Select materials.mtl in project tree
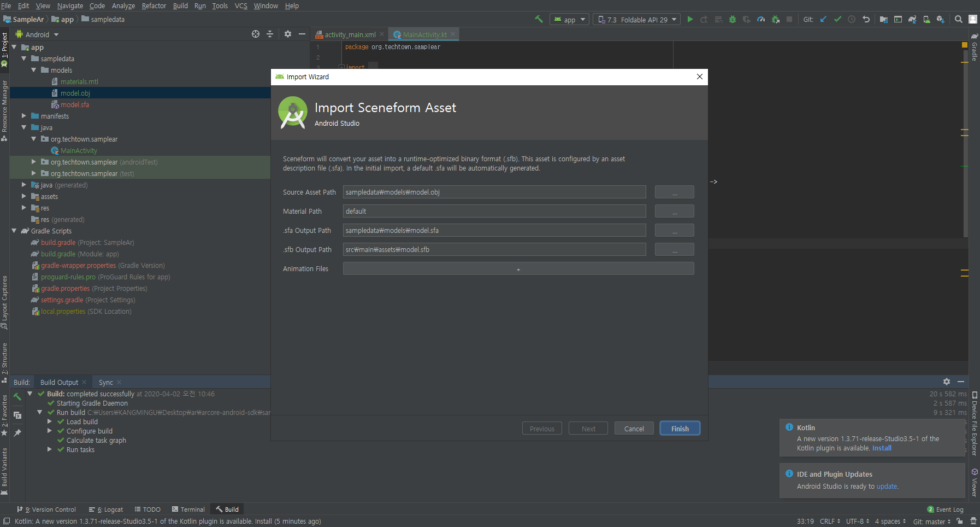 pos(79,81)
